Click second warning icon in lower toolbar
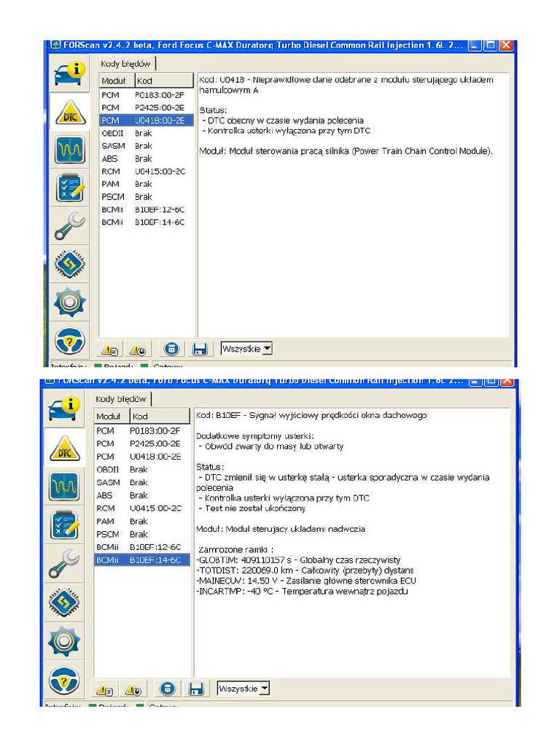Image resolution: width=560 pixels, height=747 pixels. 133,690
